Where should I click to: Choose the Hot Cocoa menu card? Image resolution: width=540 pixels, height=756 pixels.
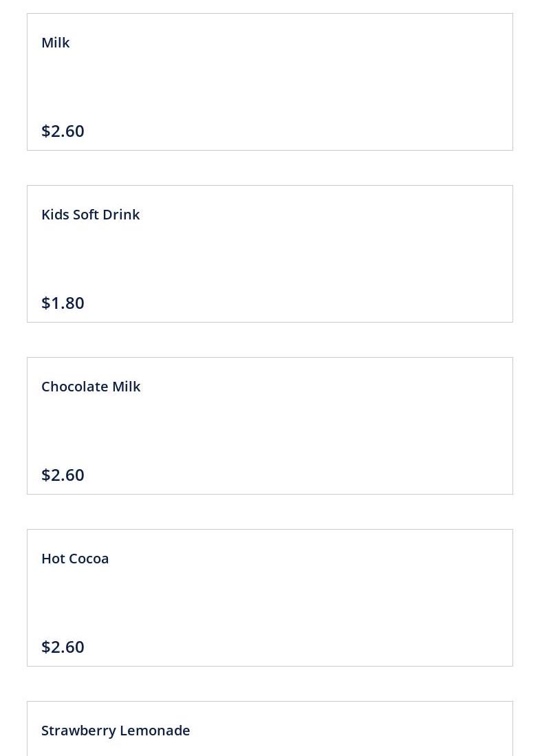[x=270, y=598]
